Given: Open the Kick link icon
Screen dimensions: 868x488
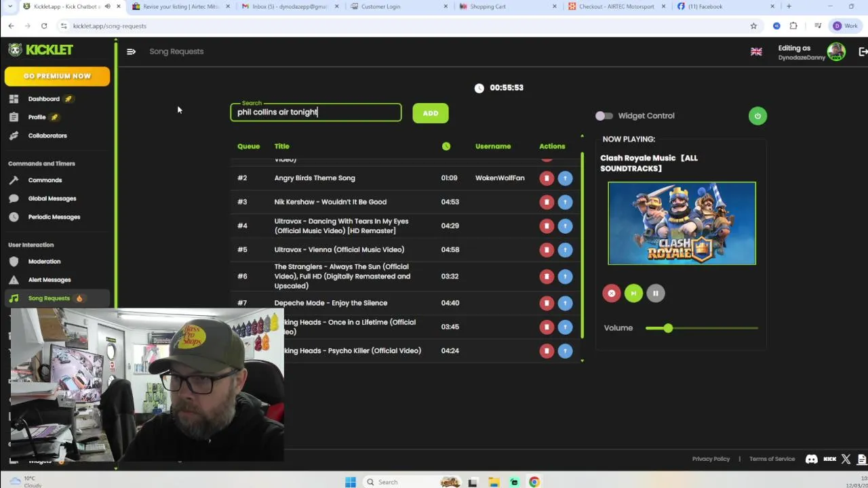Looking at the screenshot, I should pyautogui.click(x=830, y=459).
